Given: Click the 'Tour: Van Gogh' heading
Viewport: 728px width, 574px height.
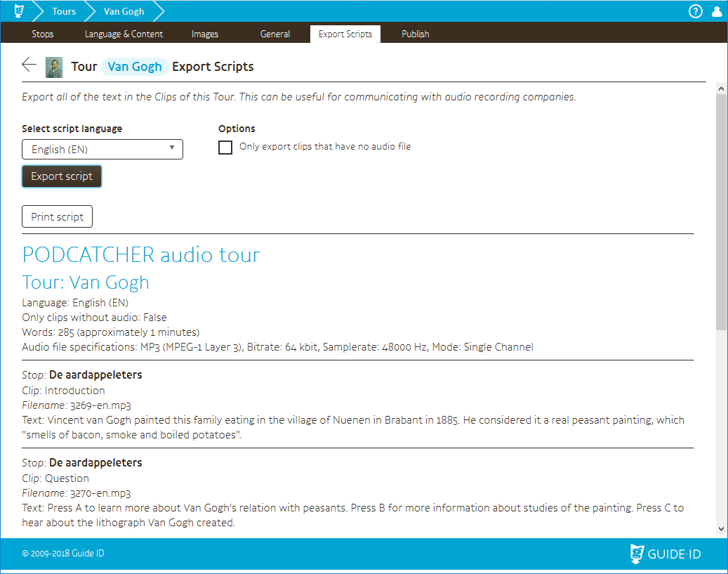Looking at the screenshot, I should [86, 282].
